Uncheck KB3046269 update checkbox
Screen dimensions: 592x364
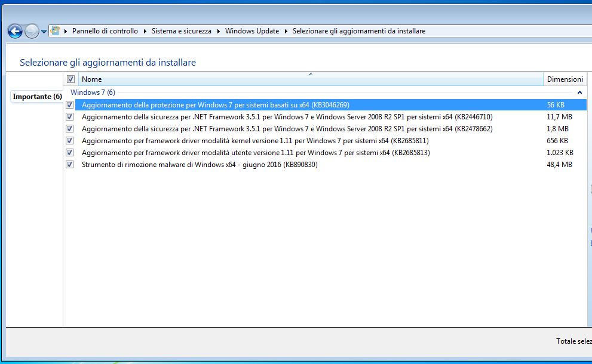[69, 104]
